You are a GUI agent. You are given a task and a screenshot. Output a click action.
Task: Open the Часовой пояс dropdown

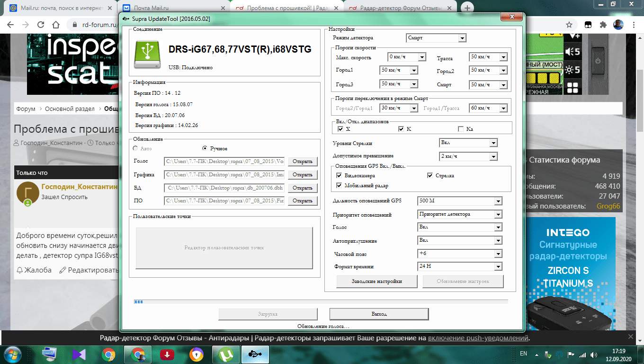pos(460,254)
